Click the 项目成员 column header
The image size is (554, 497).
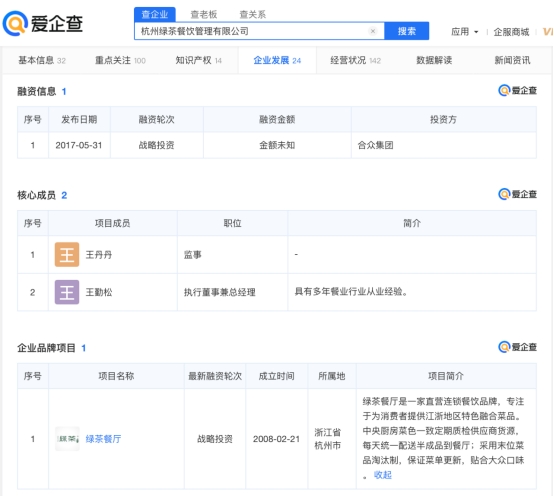112,223
